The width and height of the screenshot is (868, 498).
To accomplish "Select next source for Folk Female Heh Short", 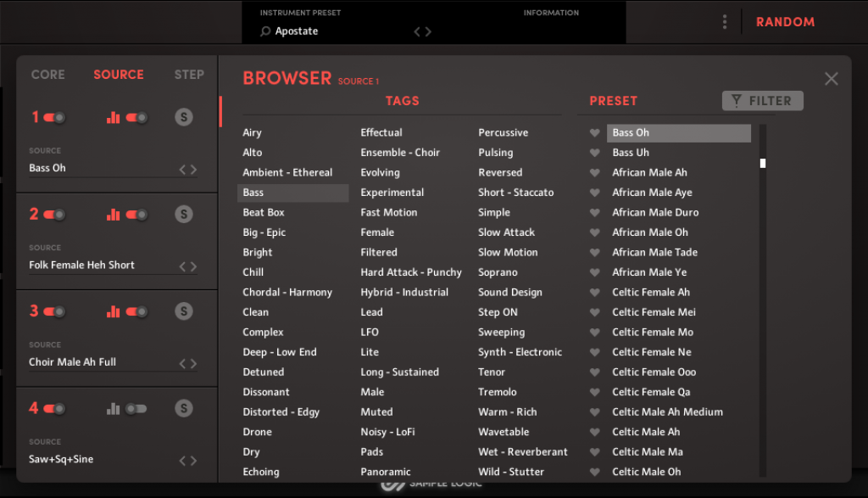I will tap(194, 266).
